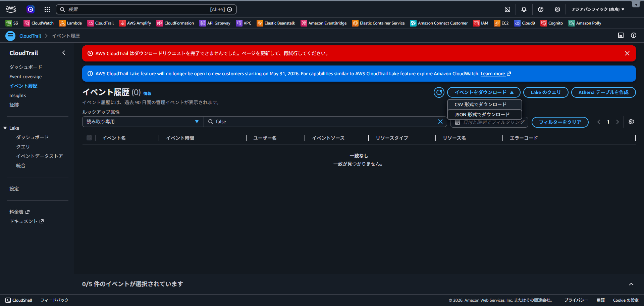
Task: Expand the selected events bottom panel
Action: (x=631, y=284)
